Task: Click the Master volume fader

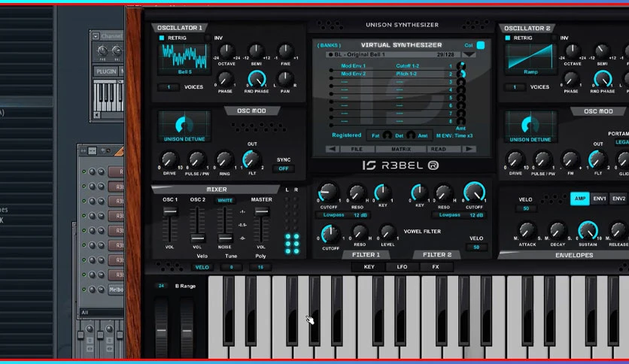Action: tap(262, 211)
